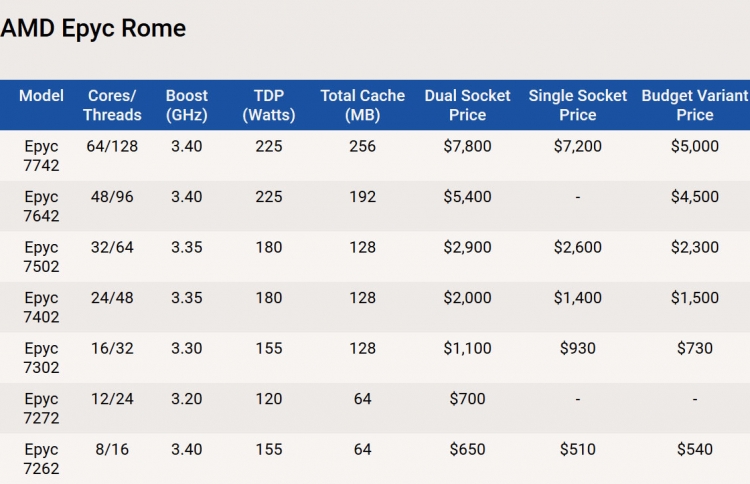Image resolution: width=750 pixels, height=484 pixels.
Task: Click the Epyc 7302 model cell
Action: 41,358
